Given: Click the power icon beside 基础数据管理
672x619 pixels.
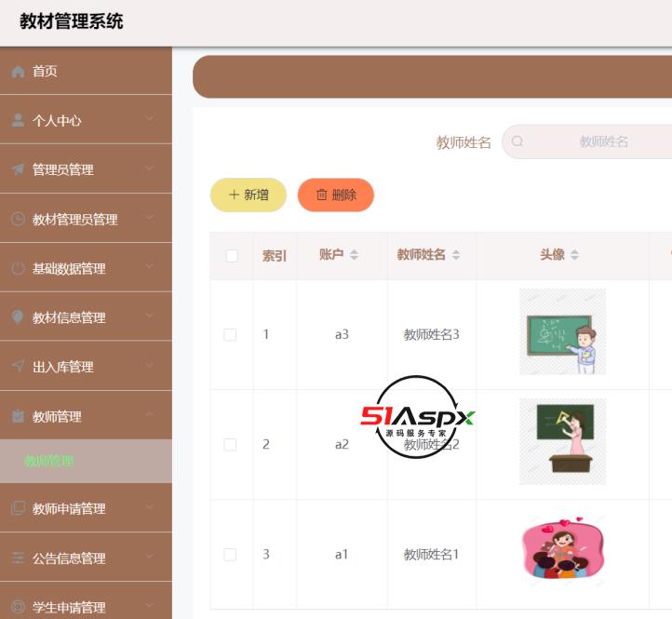Looking at the screenshot, I should tap(18, 268).
